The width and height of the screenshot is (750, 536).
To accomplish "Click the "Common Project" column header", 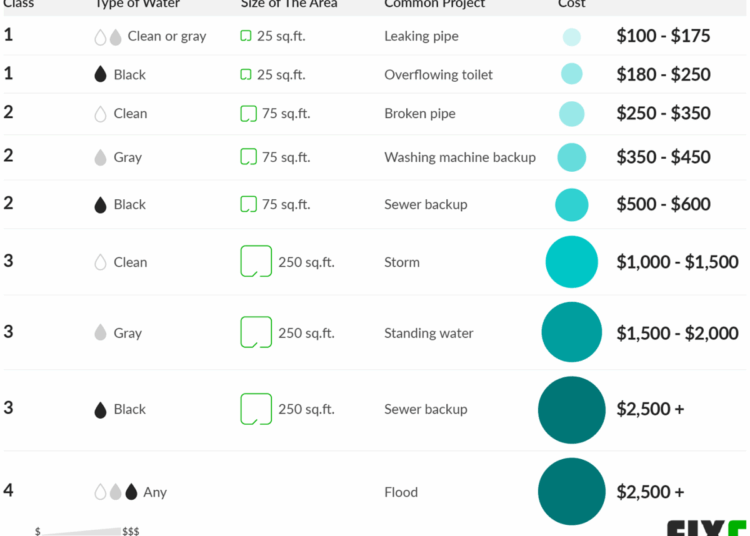I will click(x=434, y=4).
